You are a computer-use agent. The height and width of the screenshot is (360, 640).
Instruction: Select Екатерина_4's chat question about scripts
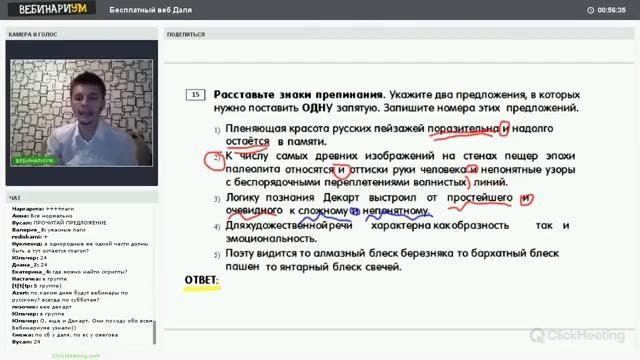coord(69,272)
